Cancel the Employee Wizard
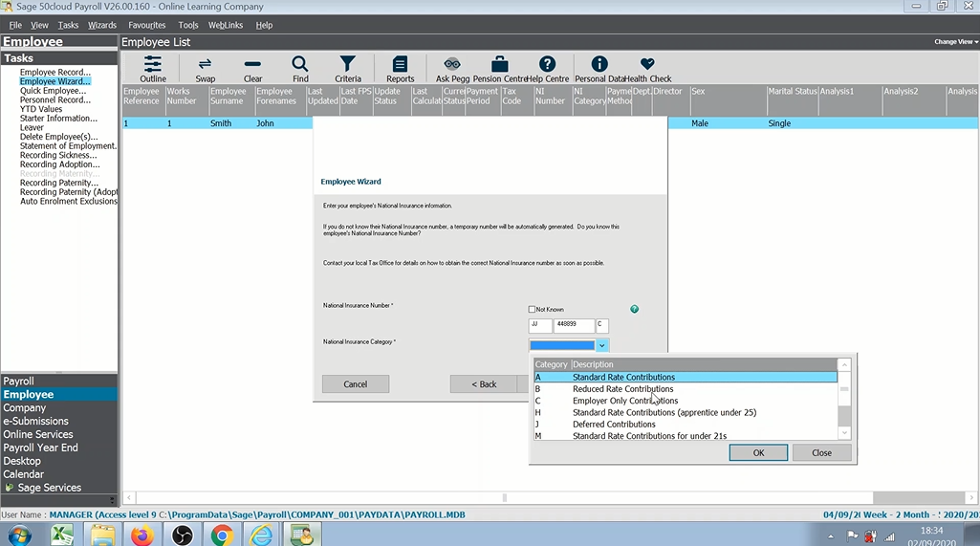 (355, 384)
